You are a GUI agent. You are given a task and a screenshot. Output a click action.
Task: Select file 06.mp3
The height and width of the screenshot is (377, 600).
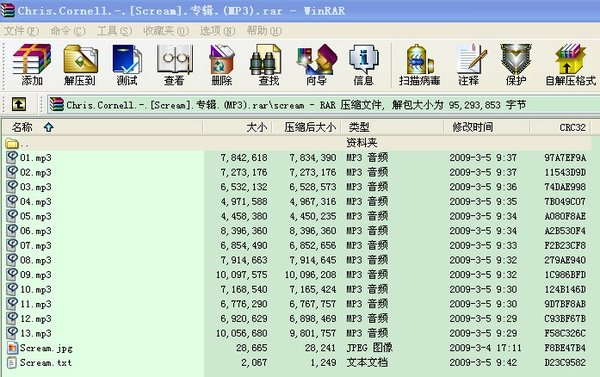pyautogui.click(x=36, y=231)
